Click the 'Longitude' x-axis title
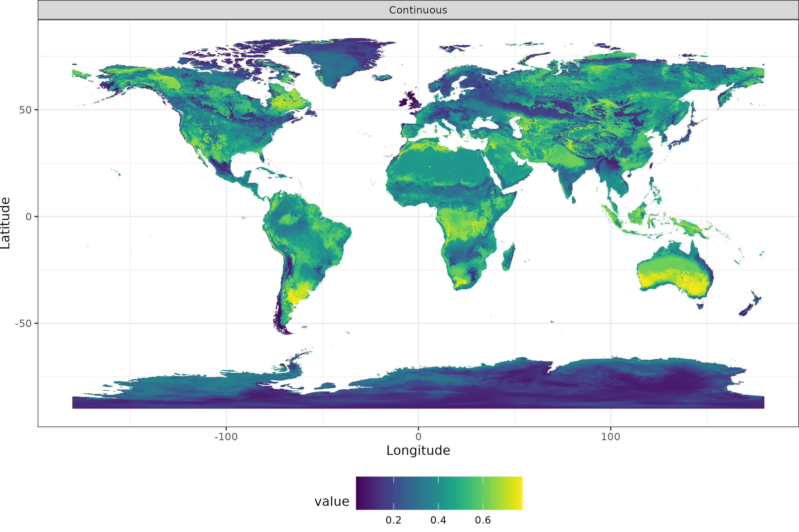 pos(418,450)
